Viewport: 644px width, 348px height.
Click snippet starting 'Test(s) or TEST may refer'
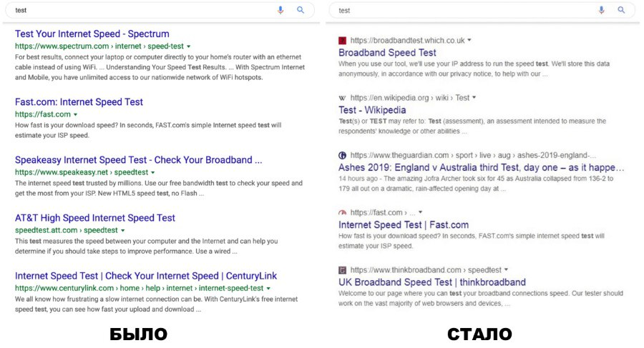pyautogui.click(x=472, y=126)
